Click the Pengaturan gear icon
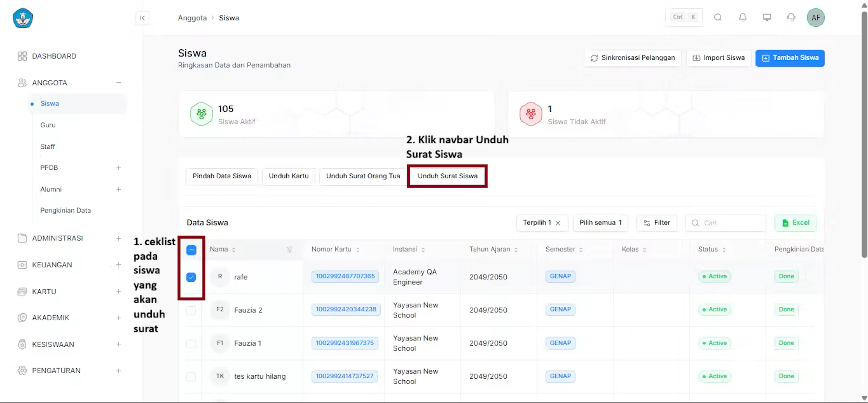The image size is (868, 403). pos(22,370)
